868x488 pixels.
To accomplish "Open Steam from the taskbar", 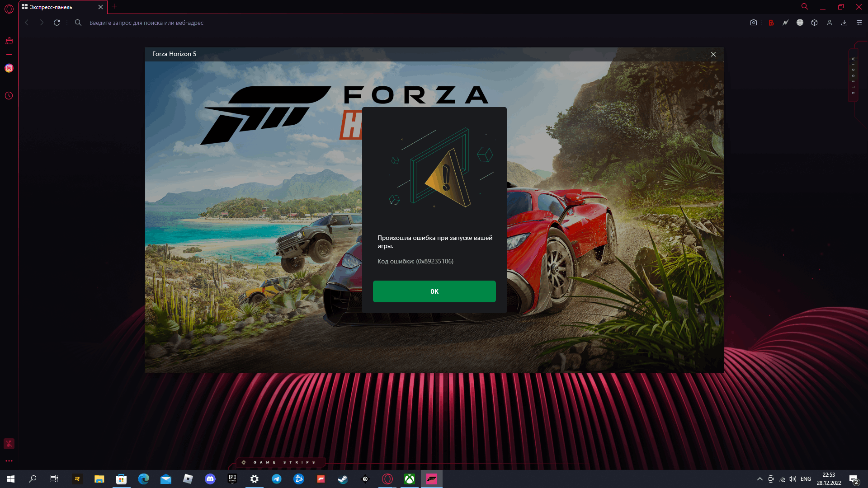I will click(343, 479).
